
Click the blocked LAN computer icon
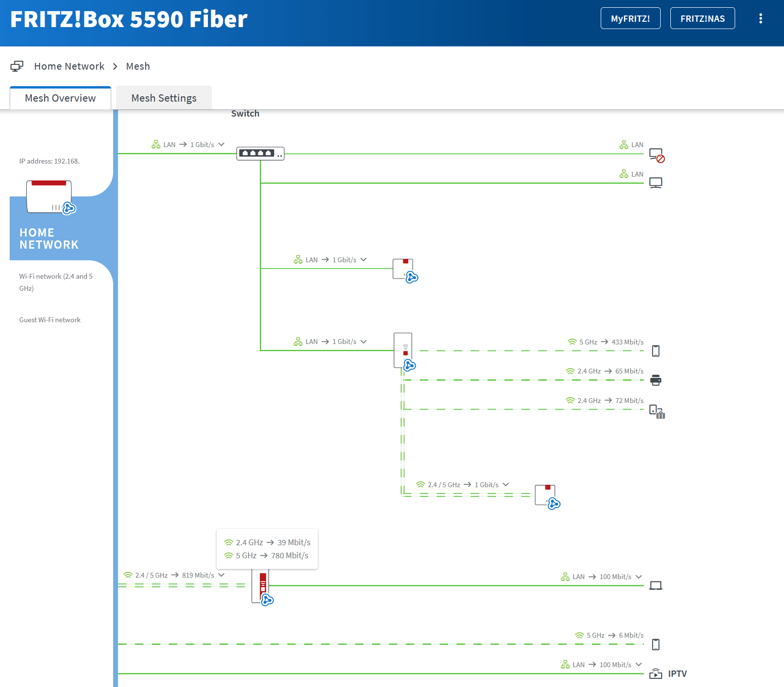click(657, 155)
